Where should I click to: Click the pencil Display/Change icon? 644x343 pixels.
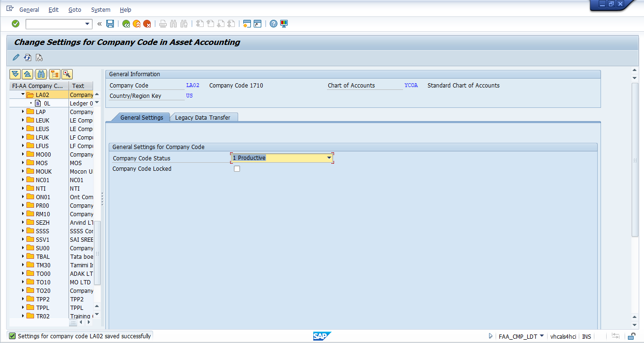click(x=16, y=58)
